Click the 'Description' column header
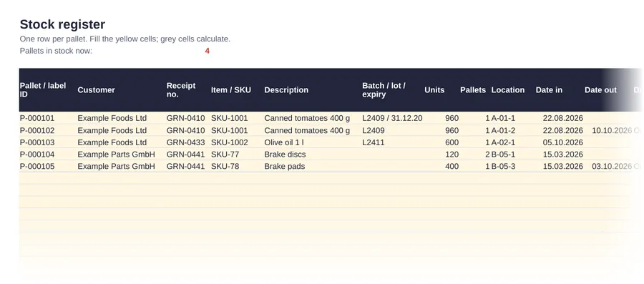This screenshot has height=284, width=644. coord(286,90)
